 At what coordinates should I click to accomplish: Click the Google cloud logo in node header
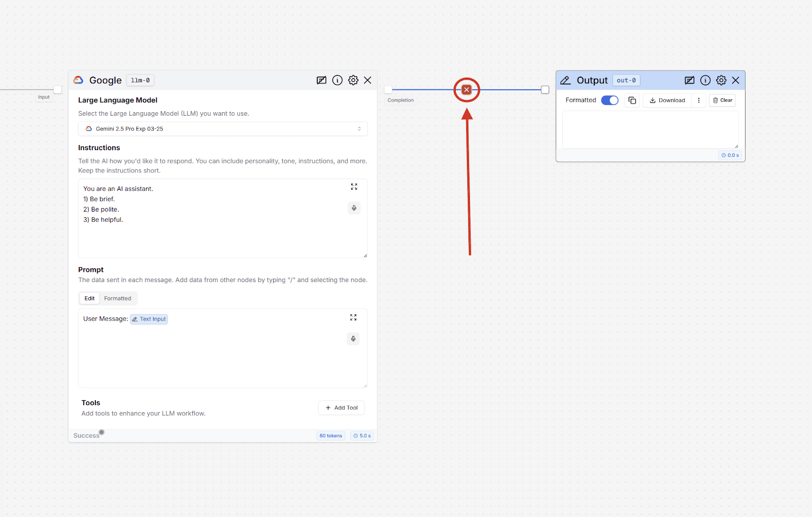click(78, 80)
